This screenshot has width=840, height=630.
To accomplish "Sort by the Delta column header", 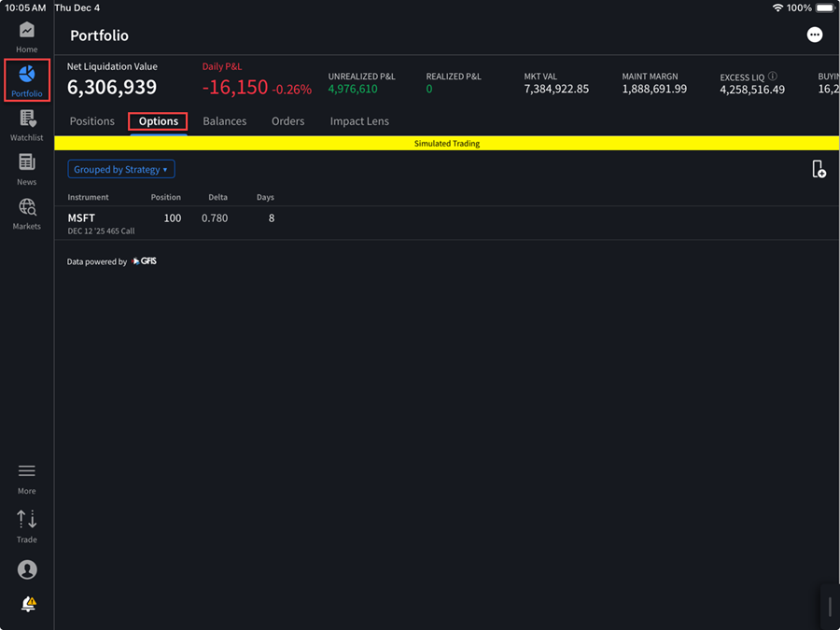I will click(217, 198).
